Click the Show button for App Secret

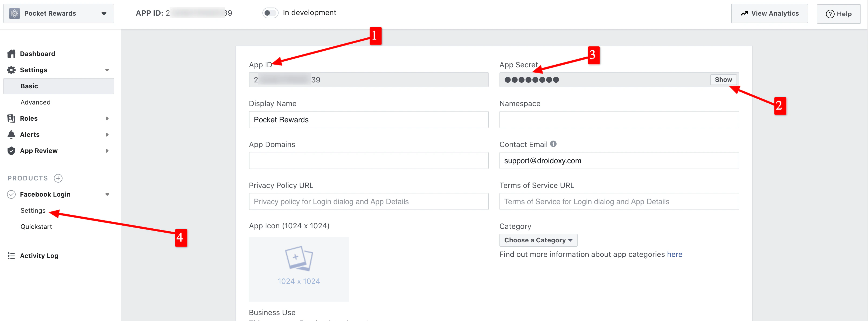pyautogui.click(x=723, y=79)
